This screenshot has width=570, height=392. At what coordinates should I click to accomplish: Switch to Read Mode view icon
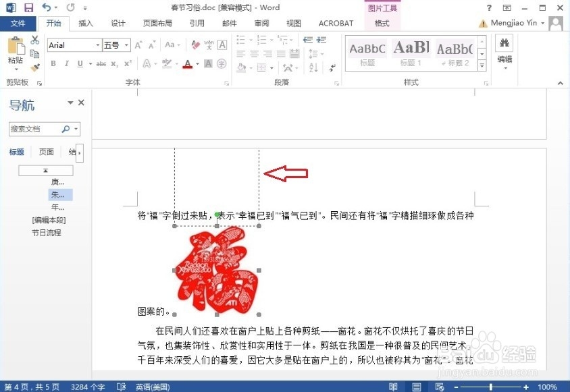393,387
